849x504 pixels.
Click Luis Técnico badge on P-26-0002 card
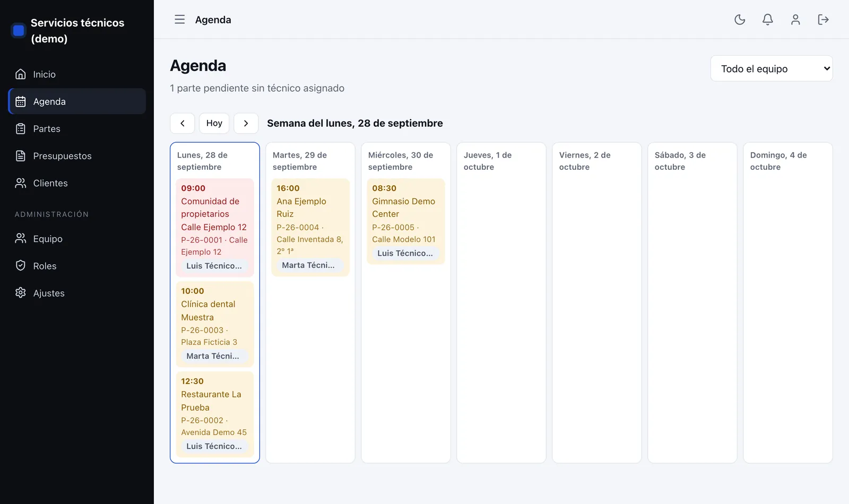(214, 446)
